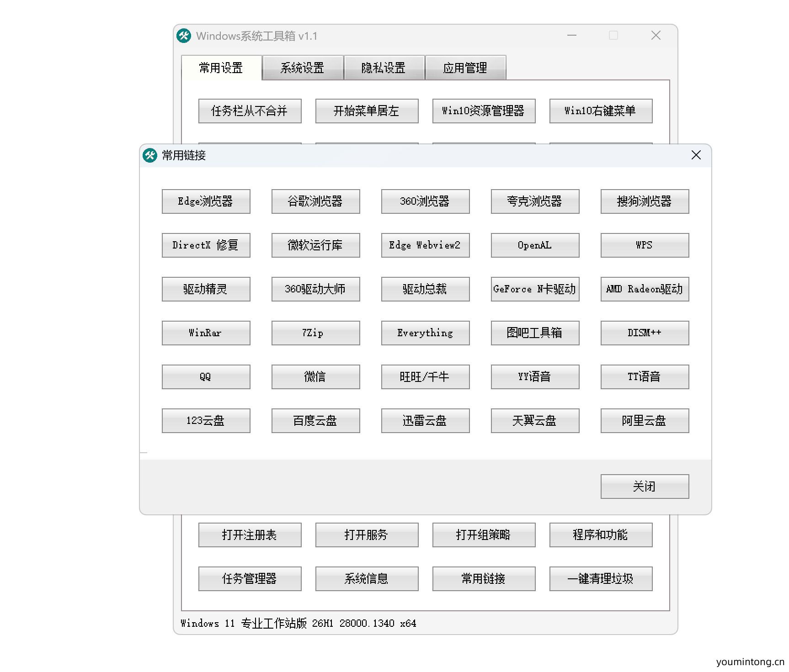The width and height of the screenshot is (789, 672).
Task: Click the wrench icon on the 常用链接 dialog
Action: click(x=149, y=155)
